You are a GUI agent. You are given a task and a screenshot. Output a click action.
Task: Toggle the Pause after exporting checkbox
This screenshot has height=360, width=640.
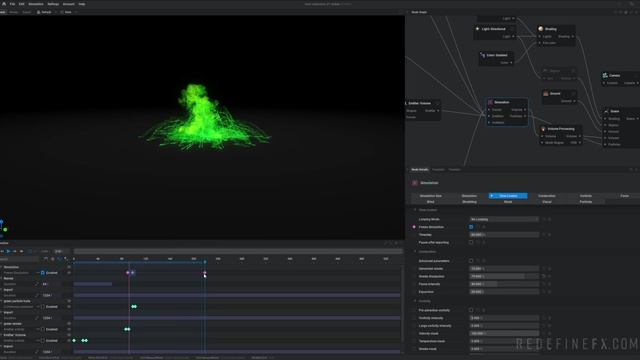471,242
